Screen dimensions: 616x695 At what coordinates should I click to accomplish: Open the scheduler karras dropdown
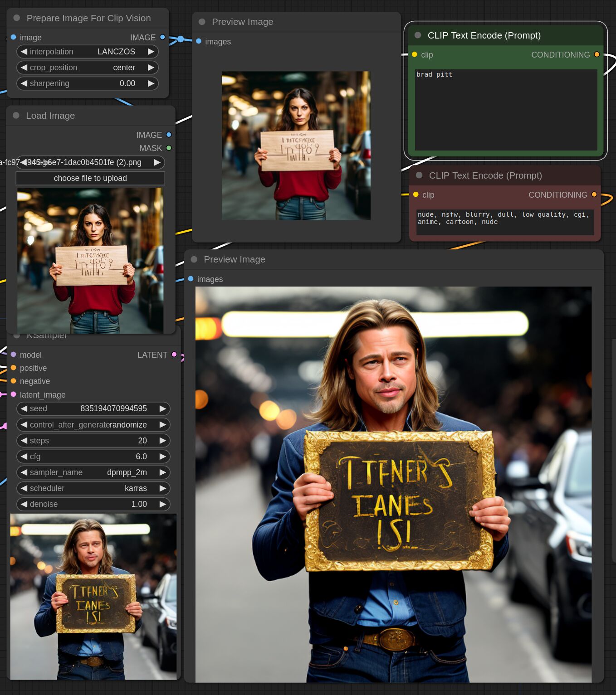coord(93,488)
